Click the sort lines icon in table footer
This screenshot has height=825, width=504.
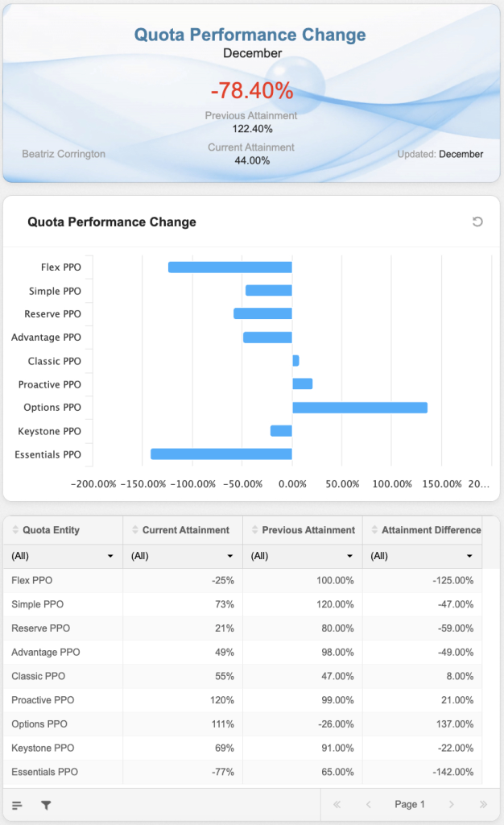17,804
